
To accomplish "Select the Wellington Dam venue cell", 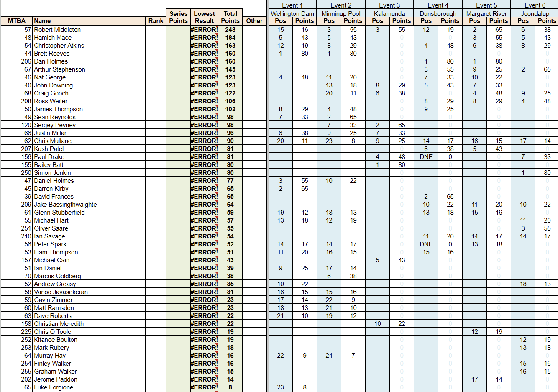I will (292, 13).
